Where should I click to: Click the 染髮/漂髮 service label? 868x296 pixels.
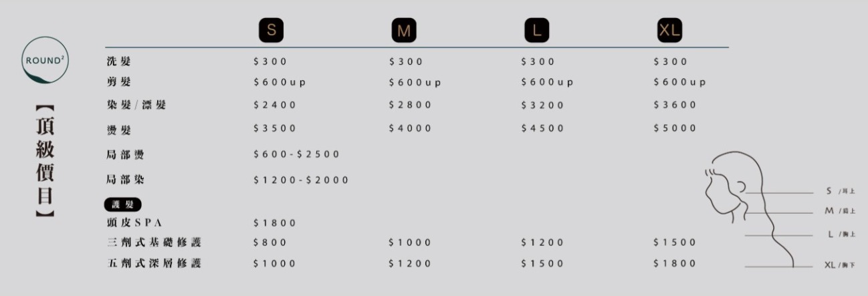click(x=136, y=105)
